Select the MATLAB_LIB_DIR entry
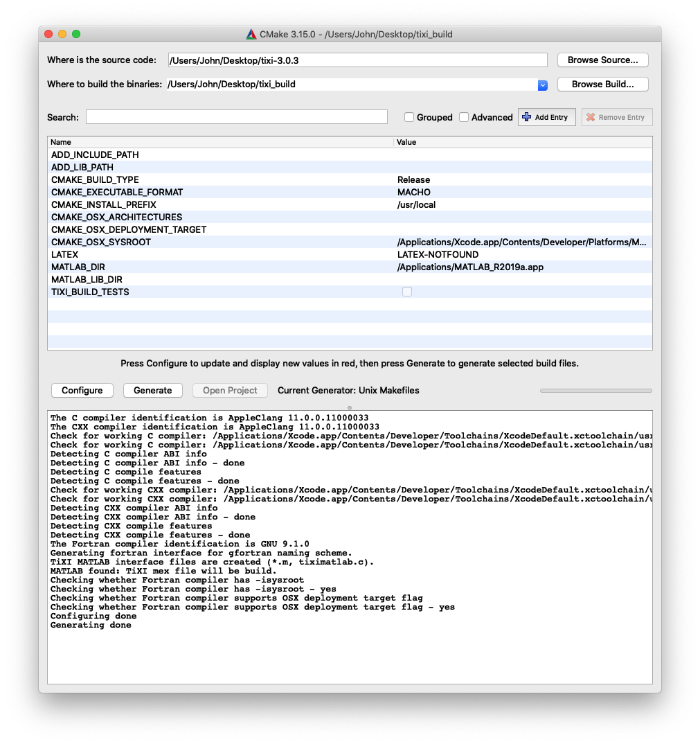This screenshot has height=744, width=700. click(87, 279)
